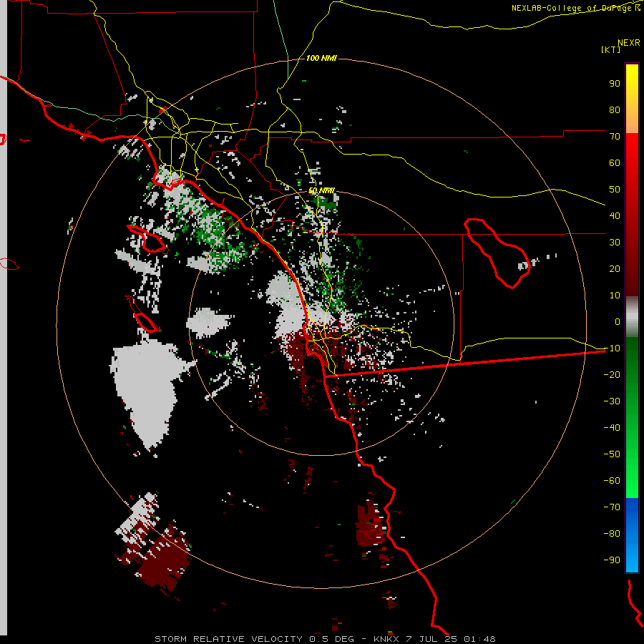Click the 0 value on velocity scale
This screenshot has height=644, width=644.
618,322
